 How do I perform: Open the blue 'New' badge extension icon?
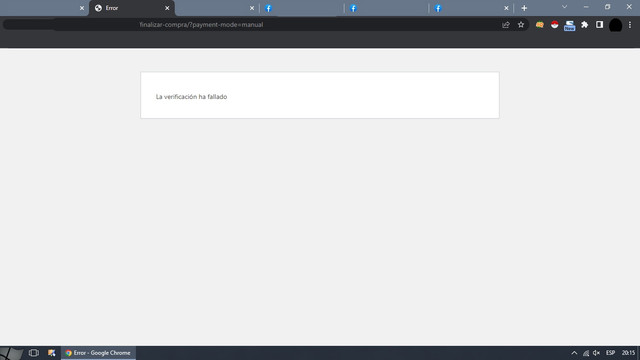coord(569,26)
